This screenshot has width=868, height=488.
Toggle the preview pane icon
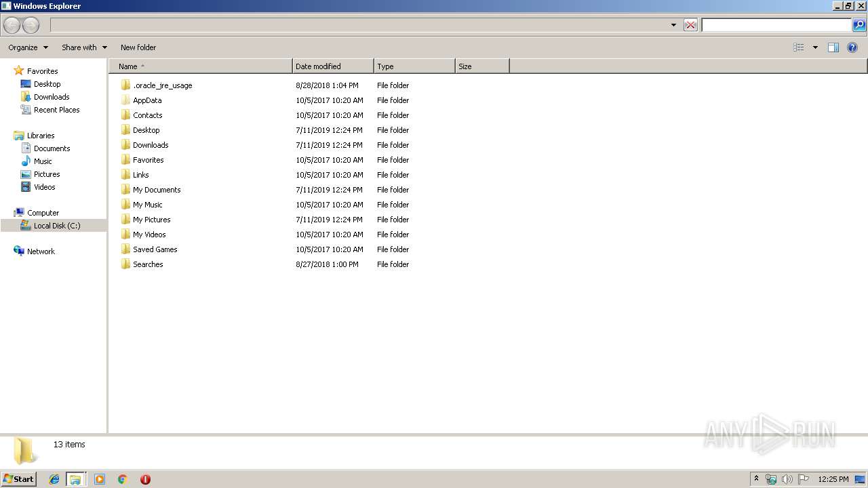[833, 47]
